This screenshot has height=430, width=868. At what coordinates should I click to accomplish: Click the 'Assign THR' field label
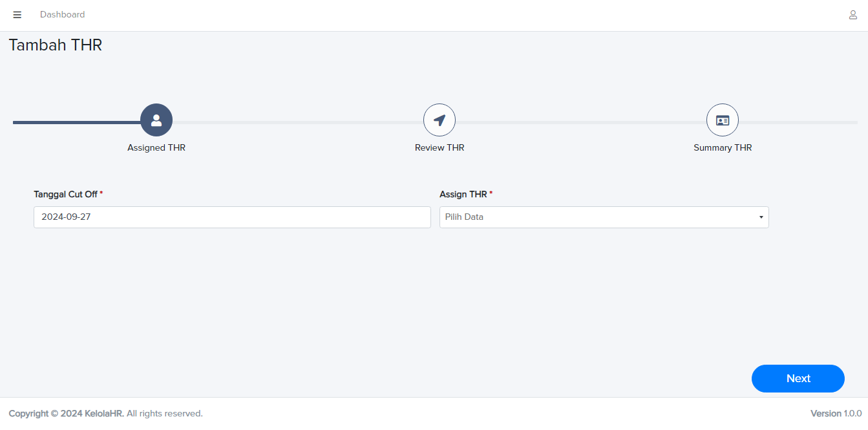tap(463, 194)
